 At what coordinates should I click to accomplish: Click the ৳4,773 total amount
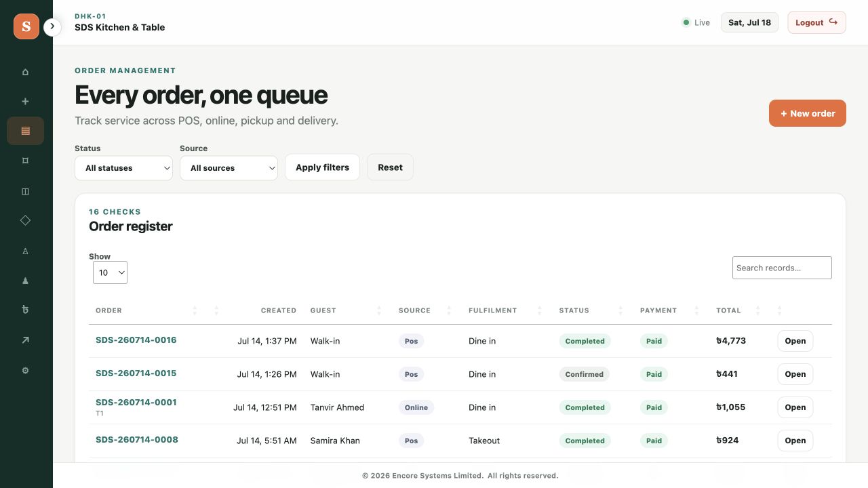click(731, 341)
